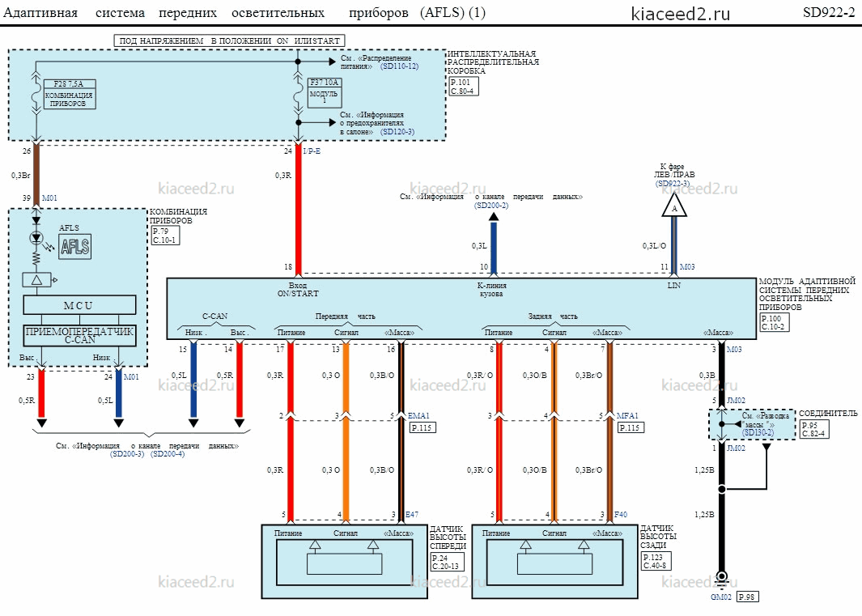Click the P.98 box beside GM02
862x616 pixels.
tap(746, 597)
